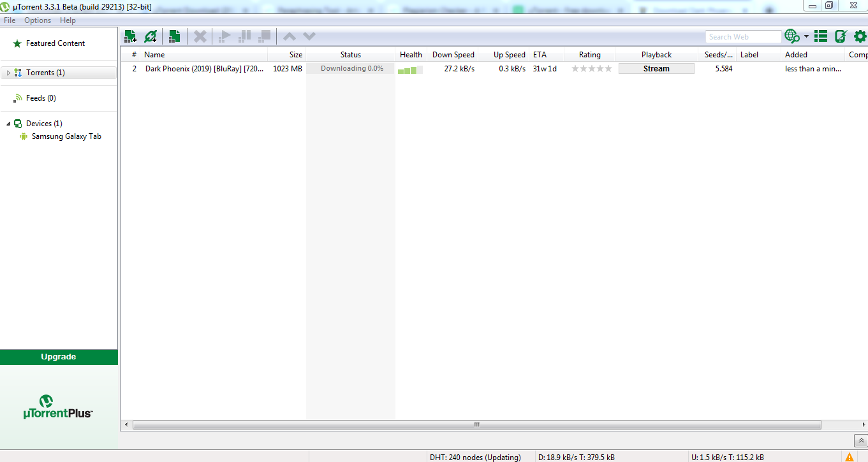
Task: Sort by the Seeds/ column header
Action: (x=717, y=55)
